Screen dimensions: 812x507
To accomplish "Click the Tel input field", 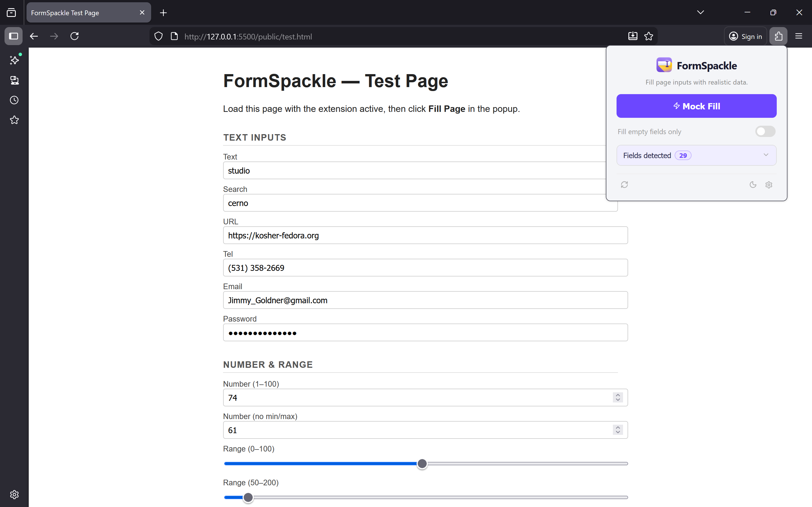I will click(x=425, y=267).
